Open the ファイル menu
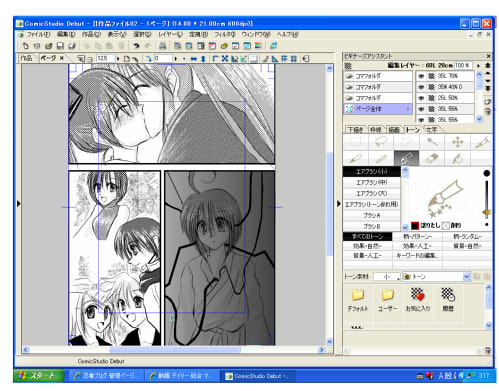499x391 pixels. click(x=38, y=34)
